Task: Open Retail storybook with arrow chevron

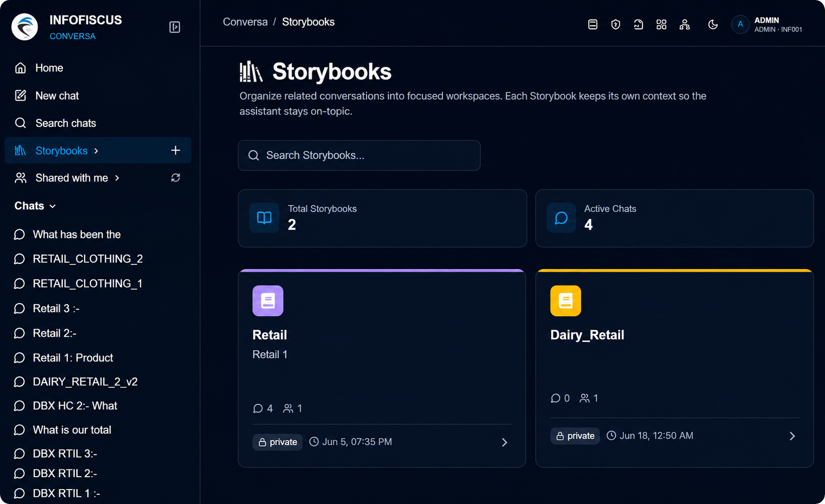Action: coord(505,443)
